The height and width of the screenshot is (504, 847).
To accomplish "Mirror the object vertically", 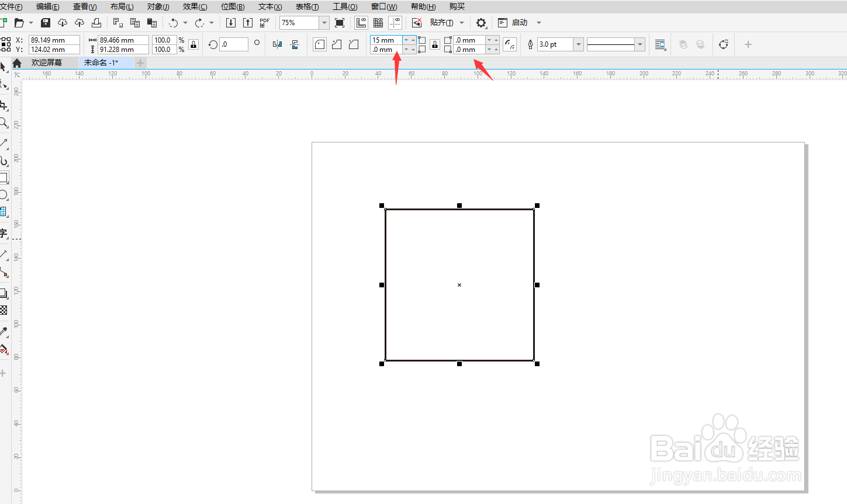I will [x=295, y=44].
